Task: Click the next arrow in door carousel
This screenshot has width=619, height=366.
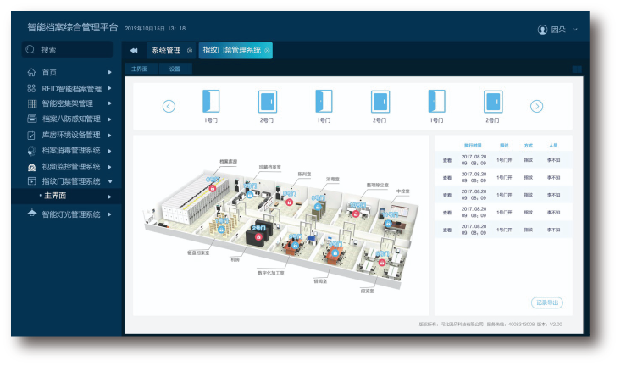Action: pos(536,106)
